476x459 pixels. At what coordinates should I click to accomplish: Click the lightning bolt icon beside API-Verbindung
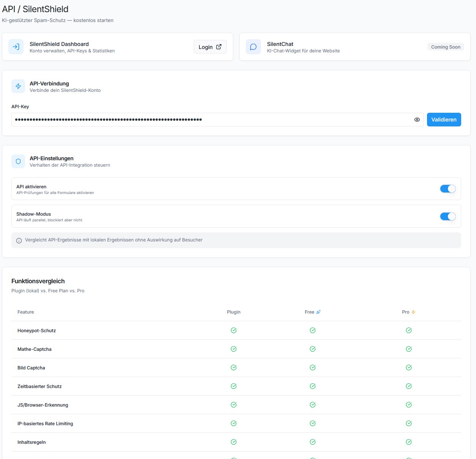click(18, 86)
